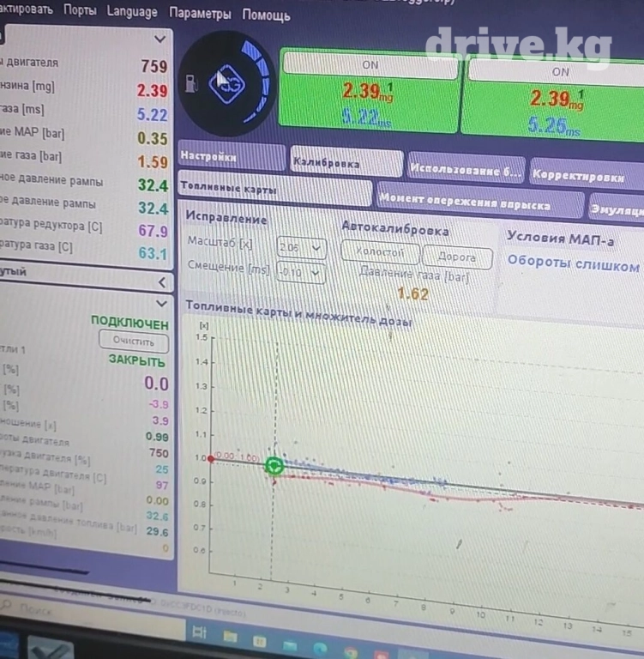
Task: Collapse the top readings panel chevron
Action: pyautogui.click(x=160, y=39)
